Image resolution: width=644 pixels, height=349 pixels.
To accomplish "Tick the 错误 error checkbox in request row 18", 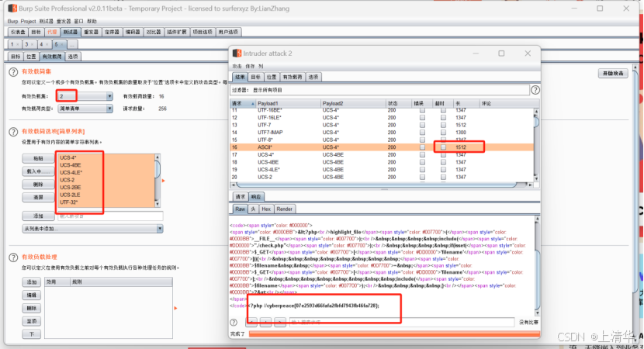I will coord(422,162).
